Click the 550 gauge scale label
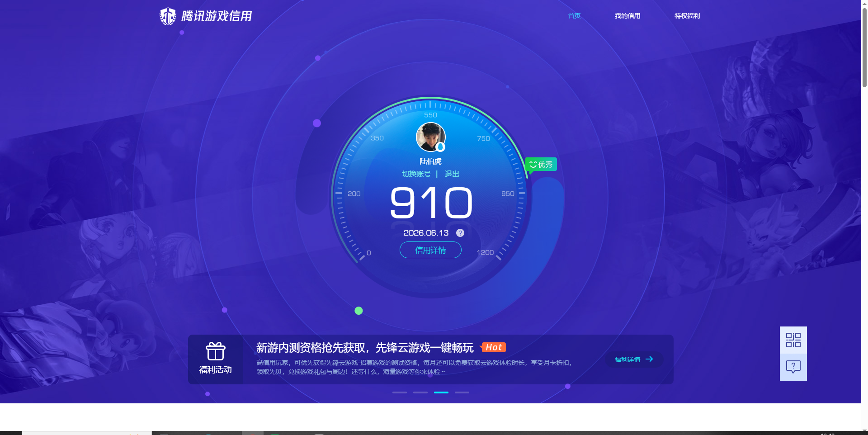Image resolution: width=868 pixels, height=435 pixels. tap(430, 115)
